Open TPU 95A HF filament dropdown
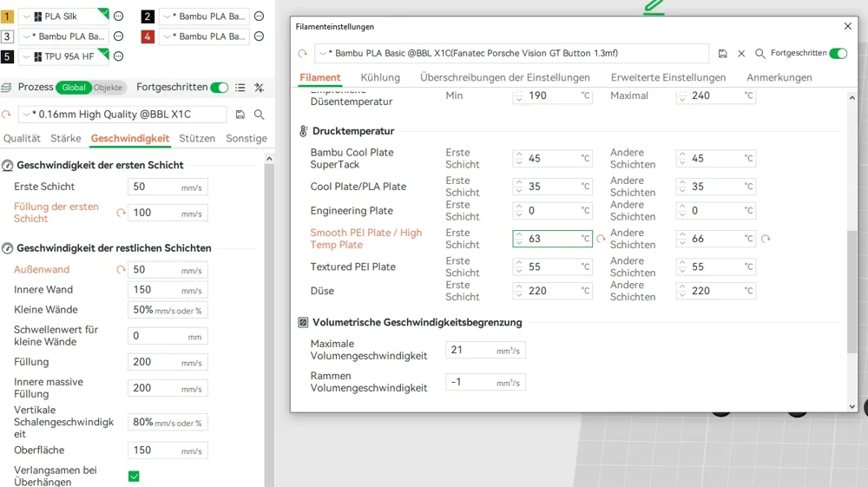 (x=64, y=56)
